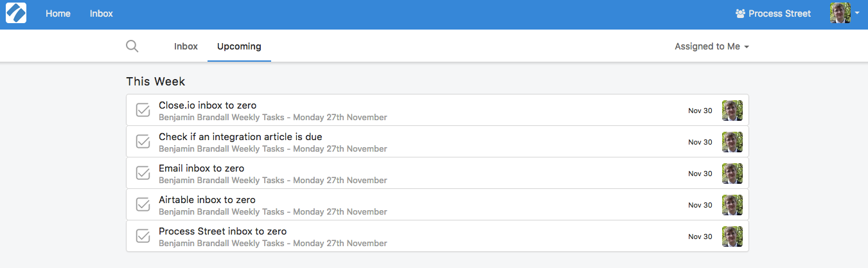Expand the Assigned to Me filter dropdown

pyautogui.click(x=712, y=46)
